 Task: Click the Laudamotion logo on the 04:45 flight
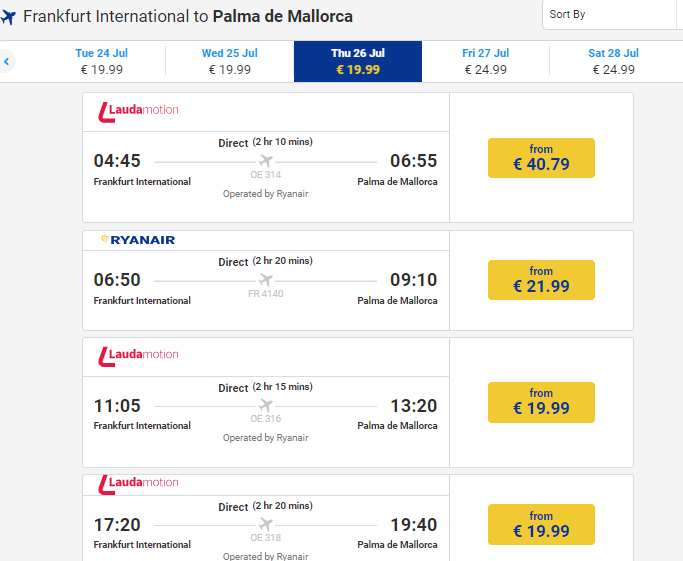tap(138, 110)
